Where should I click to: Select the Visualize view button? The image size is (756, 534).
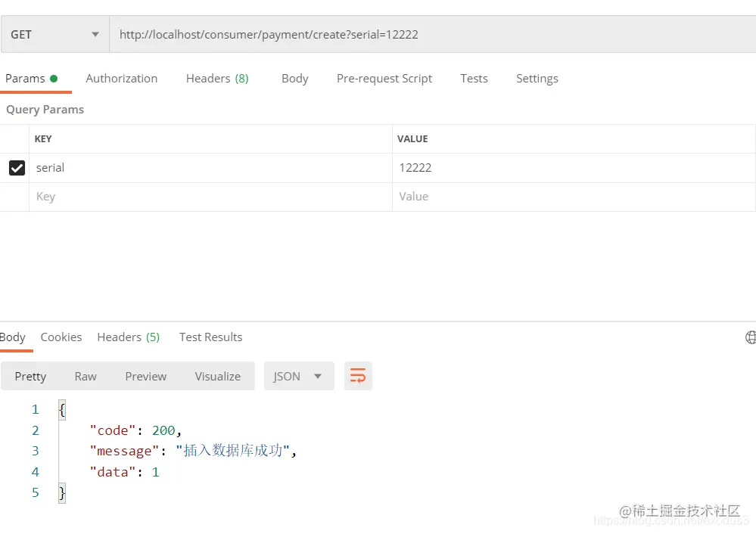[x=217, y=376]
